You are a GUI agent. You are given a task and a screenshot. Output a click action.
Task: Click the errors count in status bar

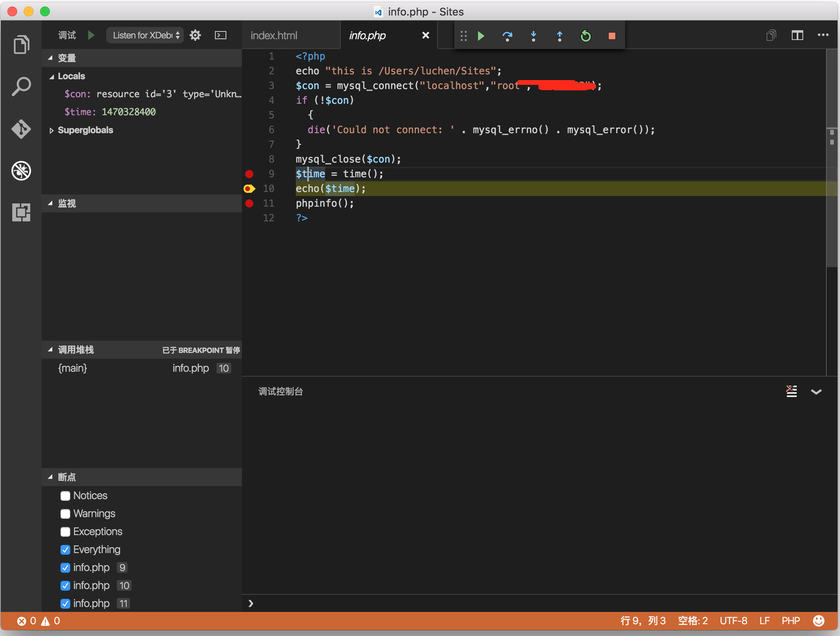27,621
